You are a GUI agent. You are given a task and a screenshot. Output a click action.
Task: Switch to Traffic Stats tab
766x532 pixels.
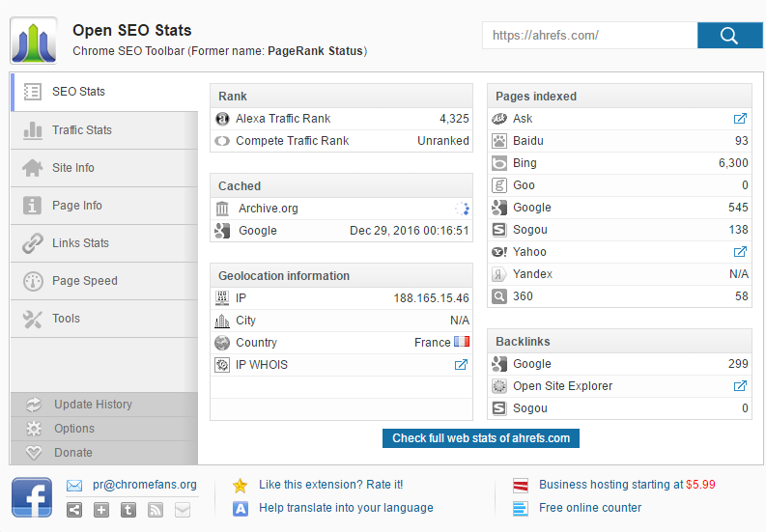pos(104,130)
